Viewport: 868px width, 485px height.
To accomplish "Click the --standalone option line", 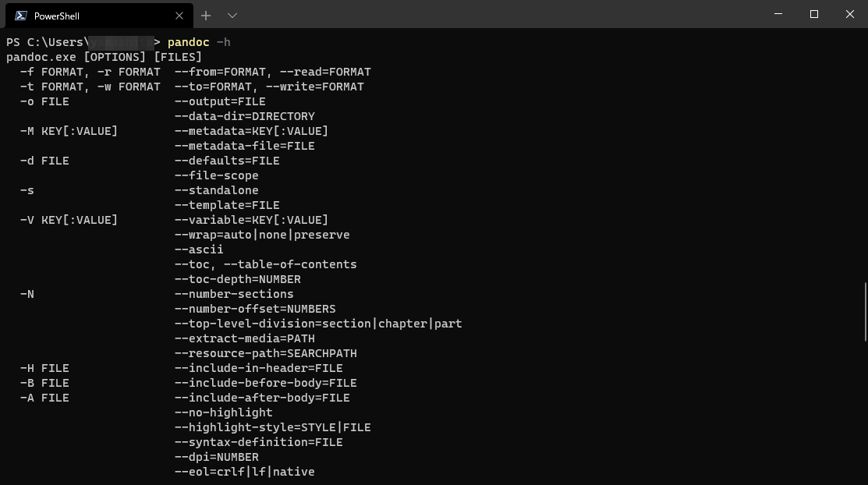I will point(217,190).
